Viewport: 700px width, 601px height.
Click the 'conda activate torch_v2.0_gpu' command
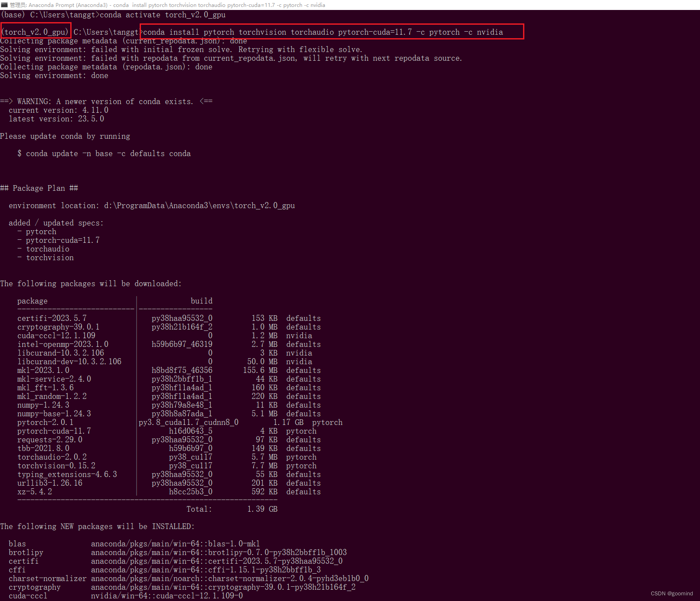click(163, 15)
